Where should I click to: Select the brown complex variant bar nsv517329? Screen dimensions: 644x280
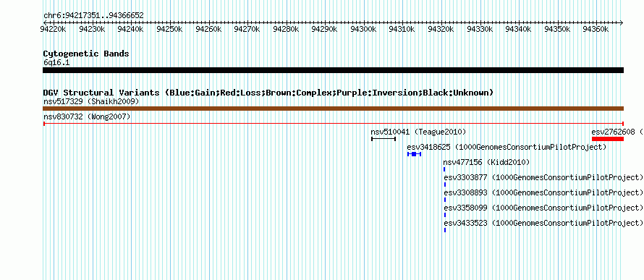coord(333,109)
